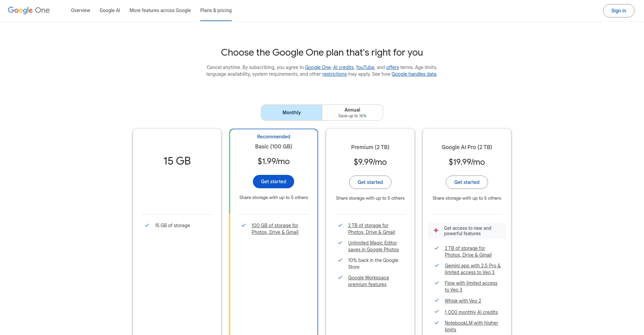This screenshot has width=644, height=335.
Task: Click the $9.99/mo price
Action: 370,162
